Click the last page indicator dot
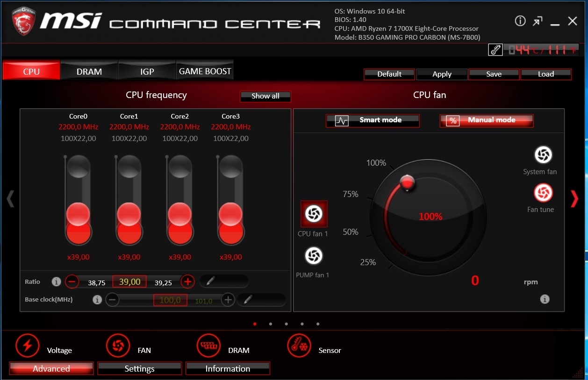 point(318,324)
